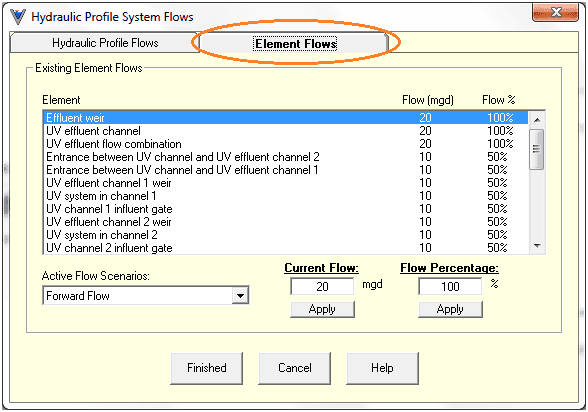Select UV channel 2 influent gate row
This screenshot has width=588, height=412.
286,248
